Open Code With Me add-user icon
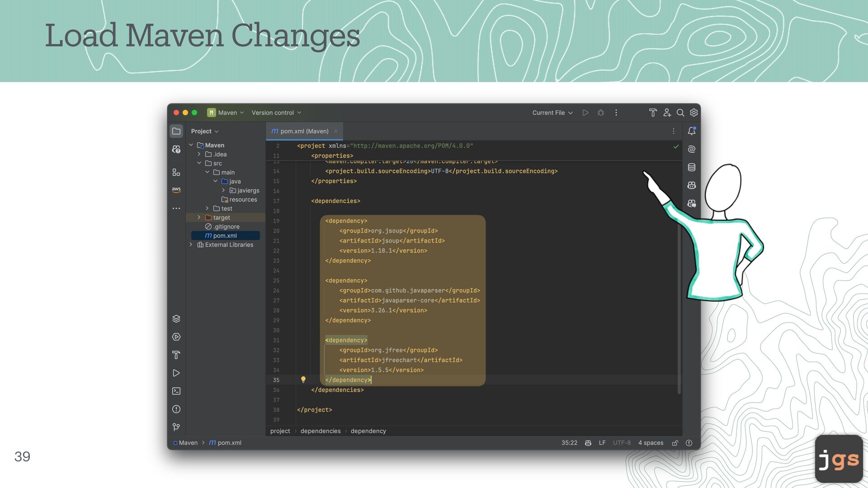 click(667, 113)
